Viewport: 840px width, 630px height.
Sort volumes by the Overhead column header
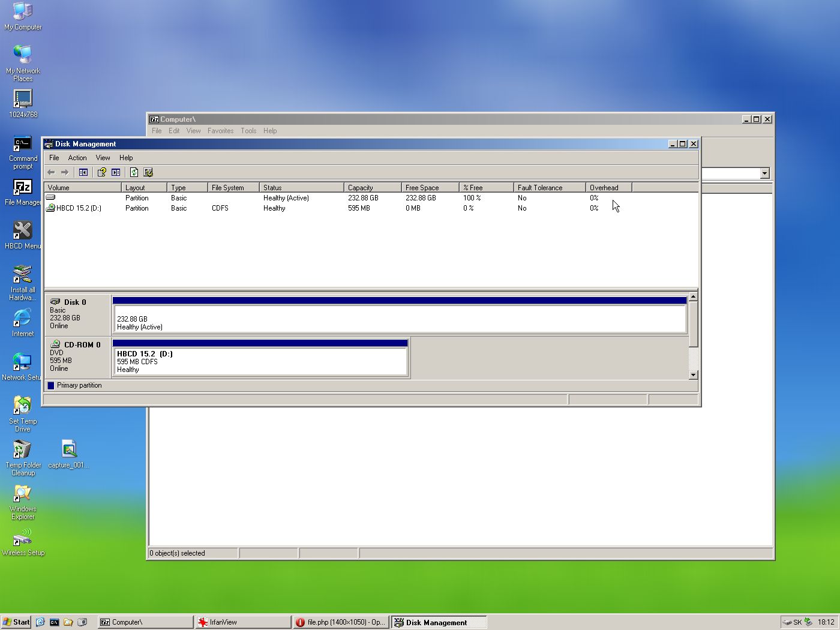[x=609, y=188]
